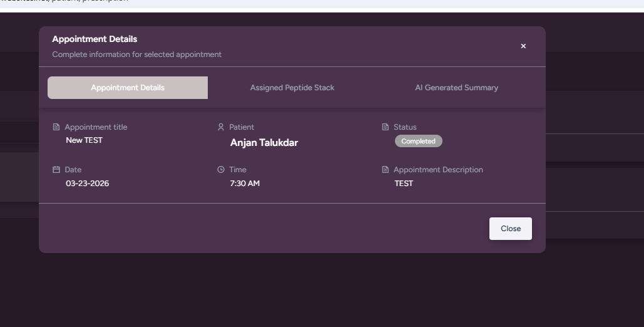This screenshot has height=327, width=644.
Task: Click the Completed status badge
Action: pos(418,142)
